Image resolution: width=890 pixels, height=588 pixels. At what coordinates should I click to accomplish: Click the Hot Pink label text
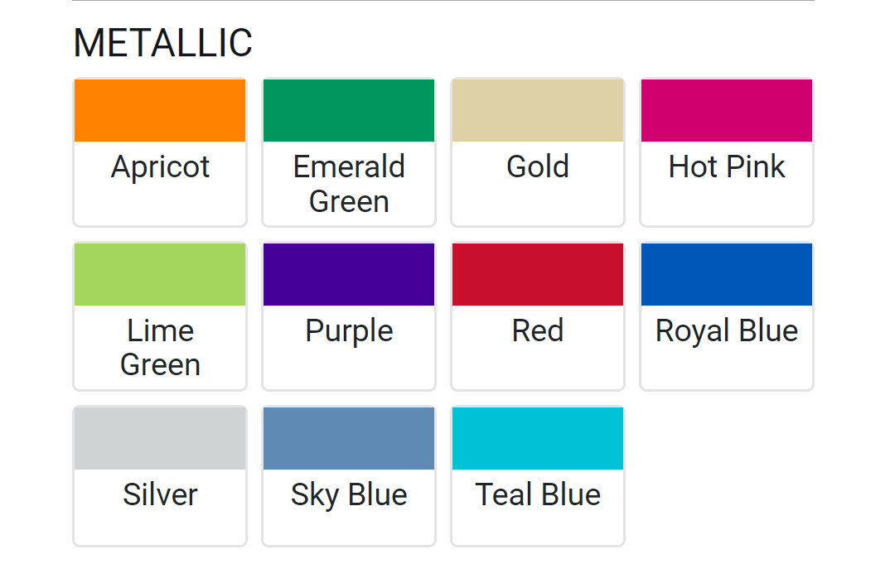pos(727,167)
